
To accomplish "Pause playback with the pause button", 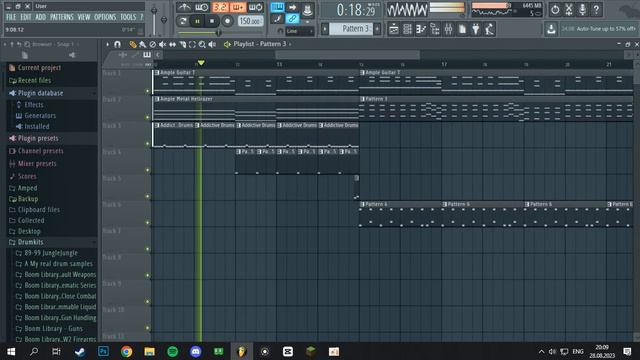I will (197, 21).
